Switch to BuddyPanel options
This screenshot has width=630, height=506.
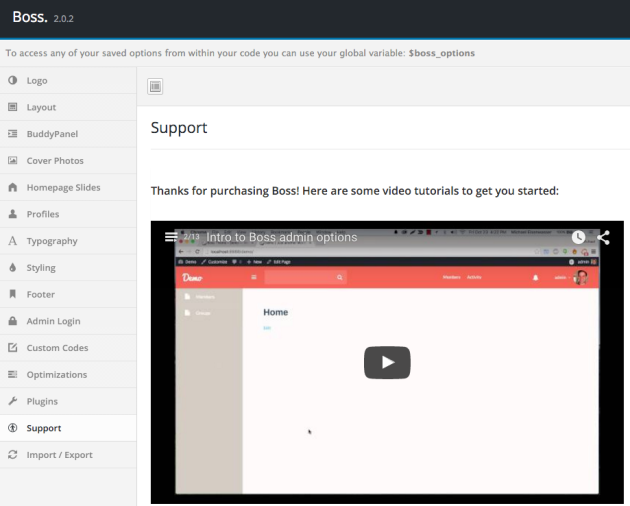(x=68, y=134)
